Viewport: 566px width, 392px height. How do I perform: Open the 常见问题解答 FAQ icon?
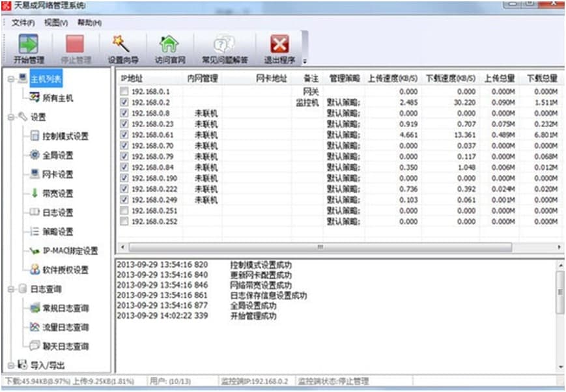click(x=224, y=44)
